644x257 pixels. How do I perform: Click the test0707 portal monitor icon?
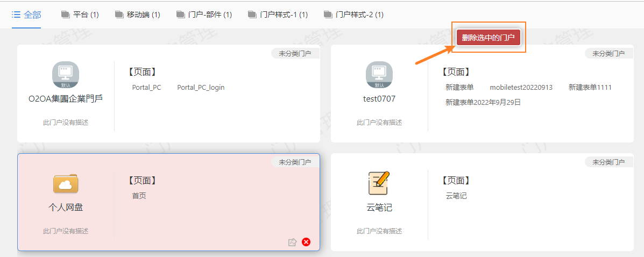click(x=379, y=75)
